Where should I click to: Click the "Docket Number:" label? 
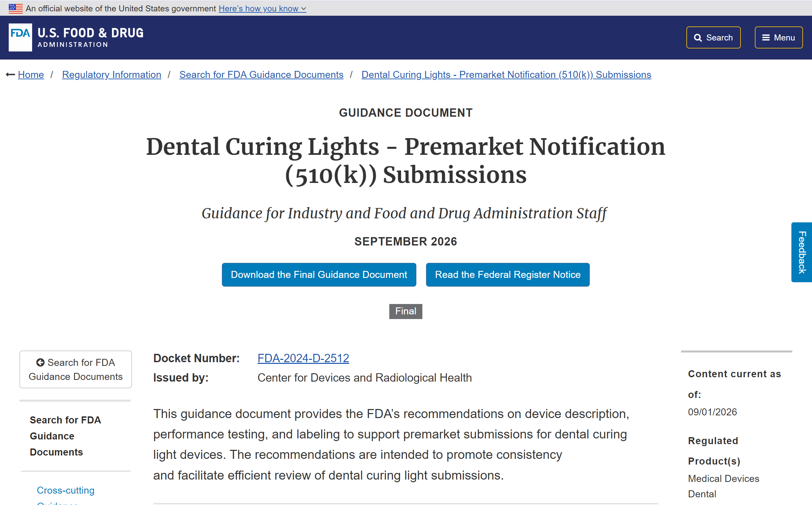(x=196, y=358)
